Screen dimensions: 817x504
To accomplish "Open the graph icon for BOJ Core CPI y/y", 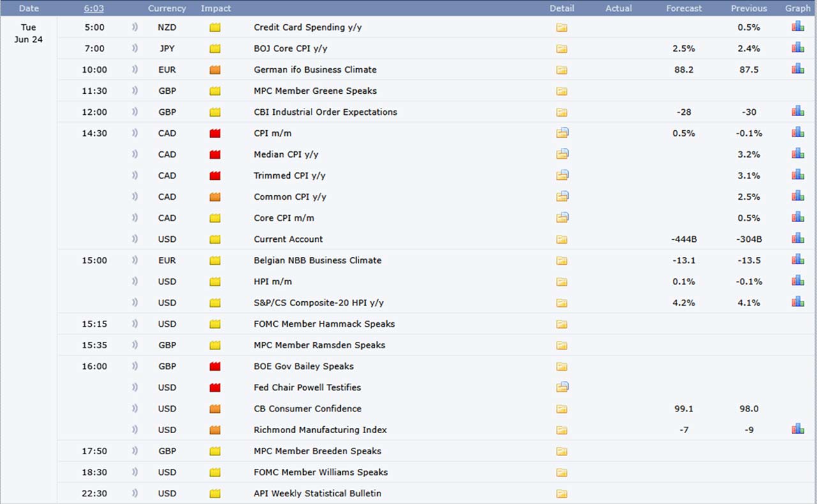I will click(x=798, y=48).
